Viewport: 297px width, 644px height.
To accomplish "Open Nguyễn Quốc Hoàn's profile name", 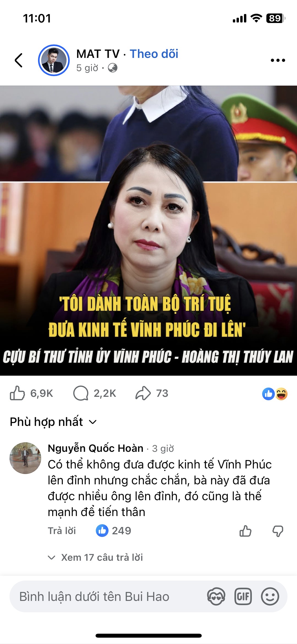I will tap(96, 448).
